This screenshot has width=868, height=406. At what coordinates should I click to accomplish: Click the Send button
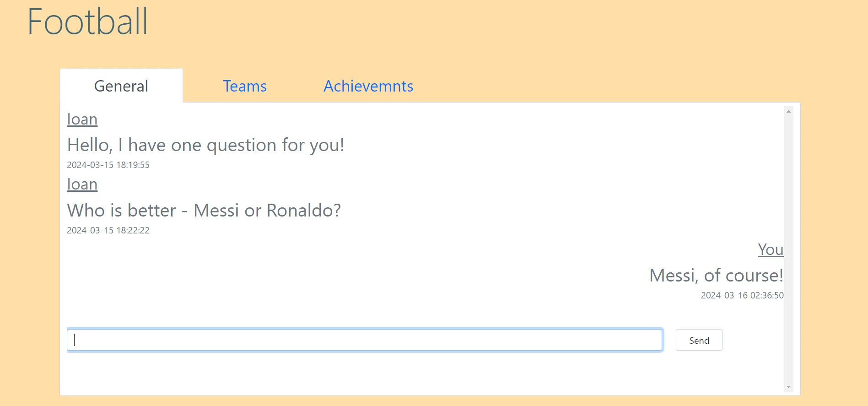[699, 340]
